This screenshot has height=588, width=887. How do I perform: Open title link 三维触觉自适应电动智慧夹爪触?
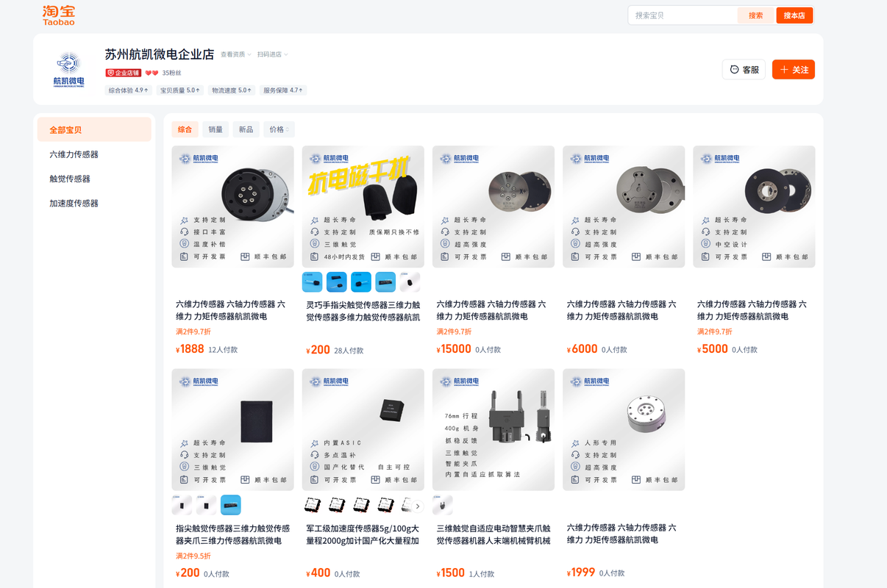pos(494,534)
